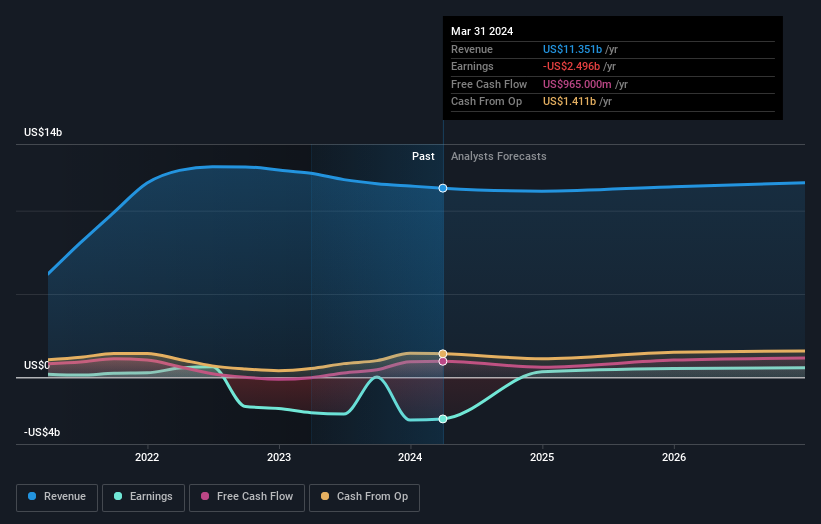Toggle the Earnings legend button
The image size is (821, 524).
pos(143,497)
